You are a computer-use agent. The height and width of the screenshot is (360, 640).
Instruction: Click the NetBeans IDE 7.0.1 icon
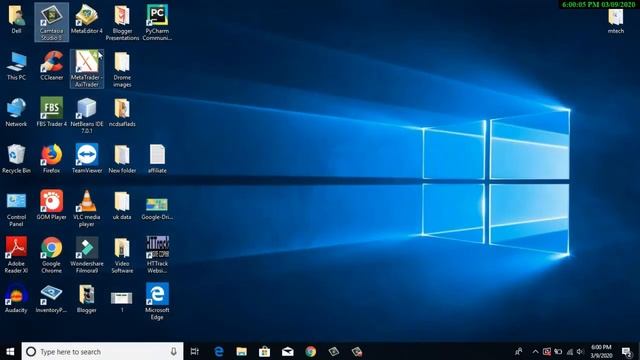(x=87, y=116)
